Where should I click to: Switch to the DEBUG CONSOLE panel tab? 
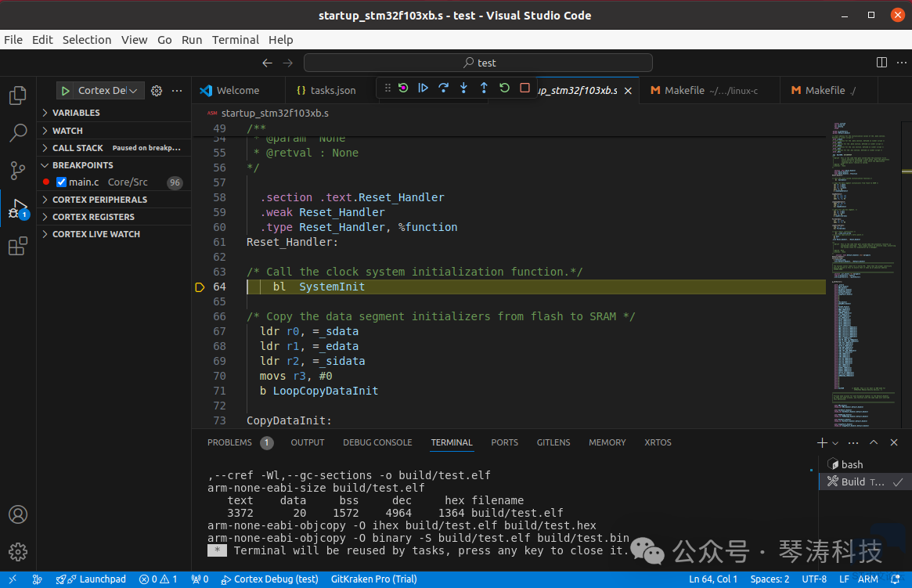[377, 442]
